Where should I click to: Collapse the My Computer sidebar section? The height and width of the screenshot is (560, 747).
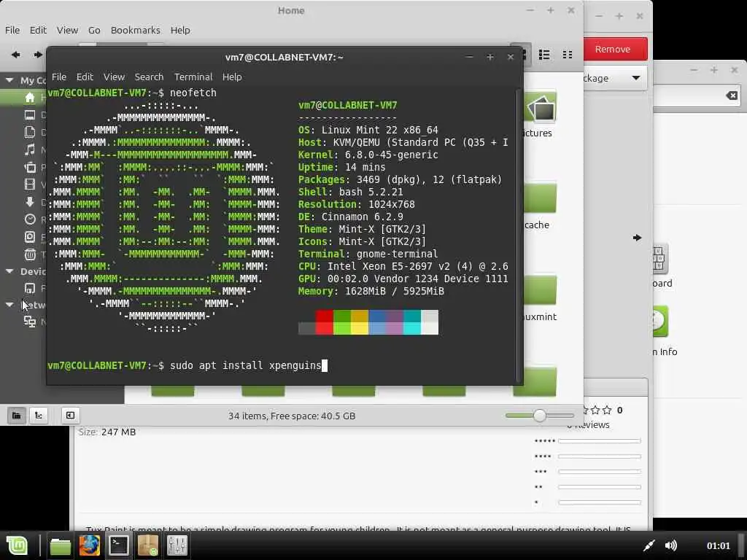9,80
